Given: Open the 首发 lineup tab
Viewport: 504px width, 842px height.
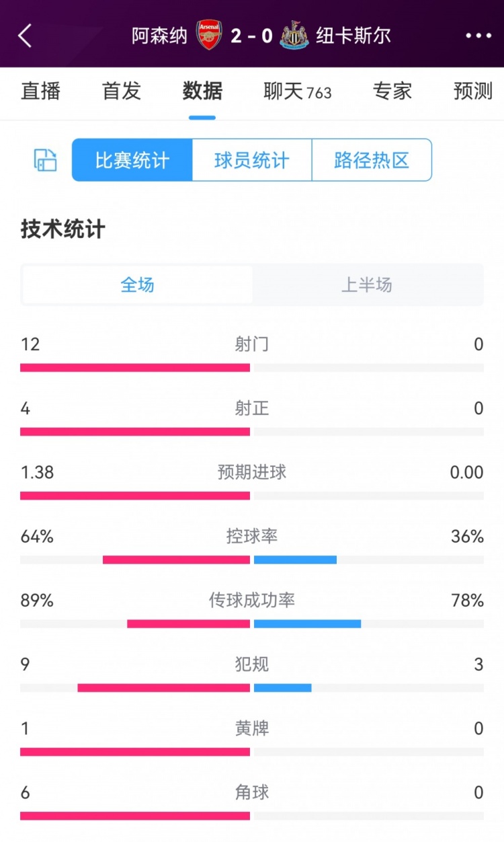Looking at the screenshot, I should [122, 91].
